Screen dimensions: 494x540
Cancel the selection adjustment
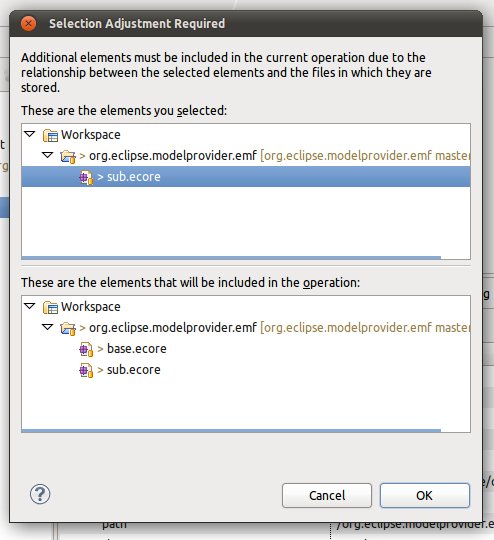point(327,496)
